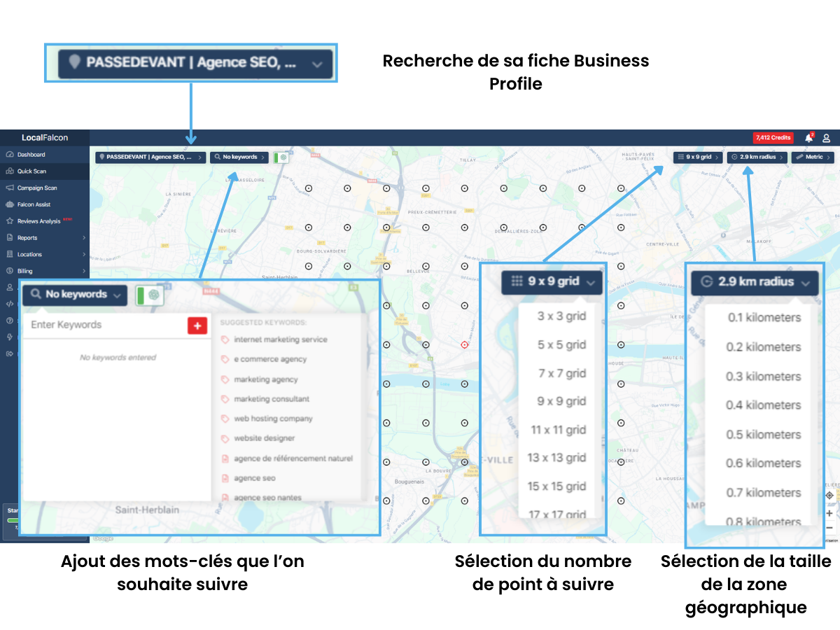Select 0.1 kilometers radius
This screenshot has width=840, height=630.
(x=764, y=318)
